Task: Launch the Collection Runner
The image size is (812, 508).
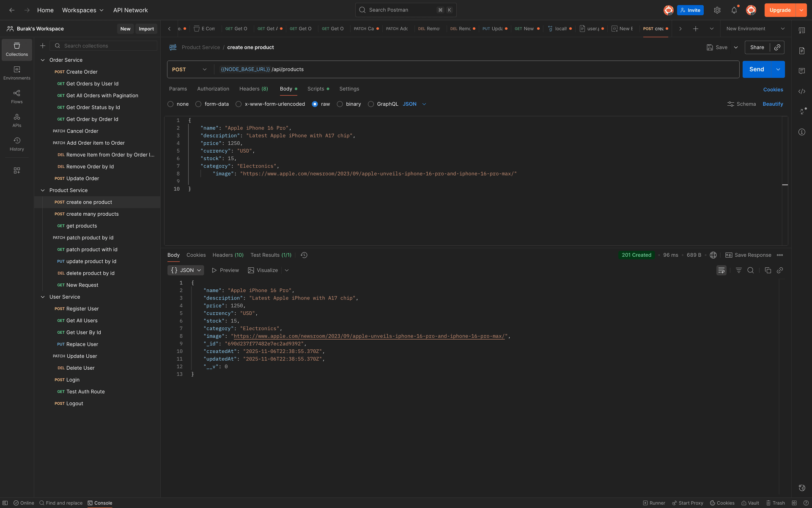Action: (655, 503)
